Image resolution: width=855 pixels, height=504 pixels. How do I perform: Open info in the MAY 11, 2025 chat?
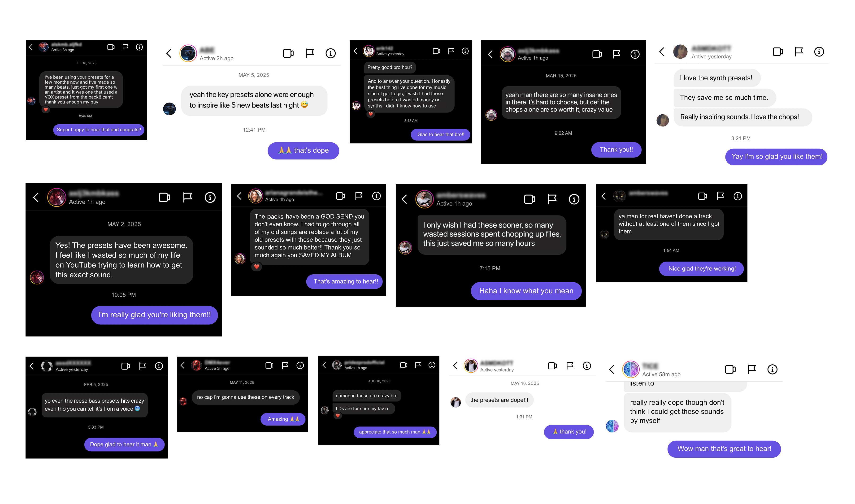point(300,365)
